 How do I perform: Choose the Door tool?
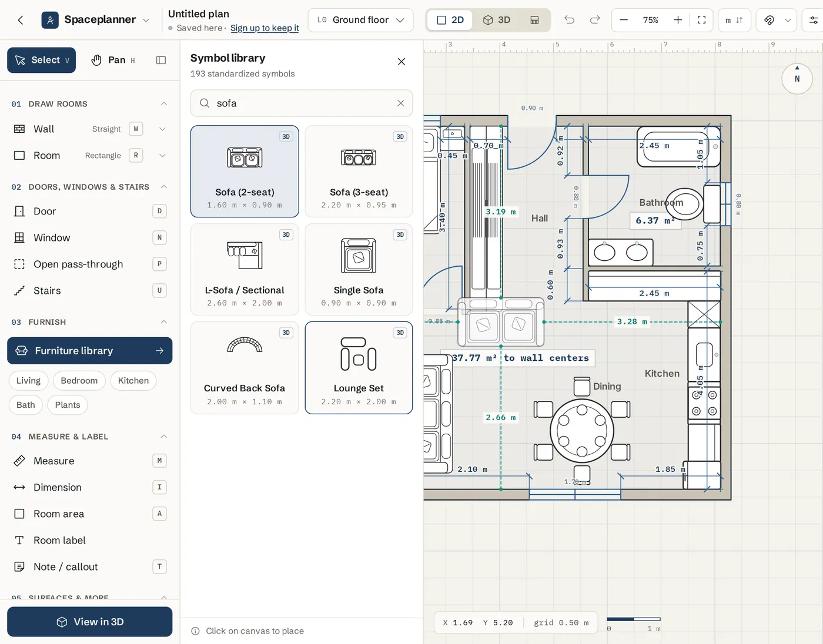(x=90, y=211)
